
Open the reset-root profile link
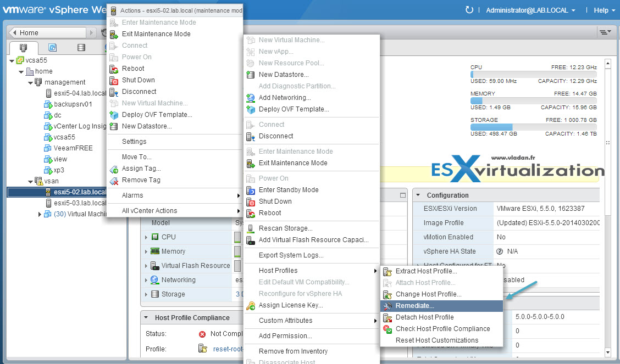coord(228,349)
